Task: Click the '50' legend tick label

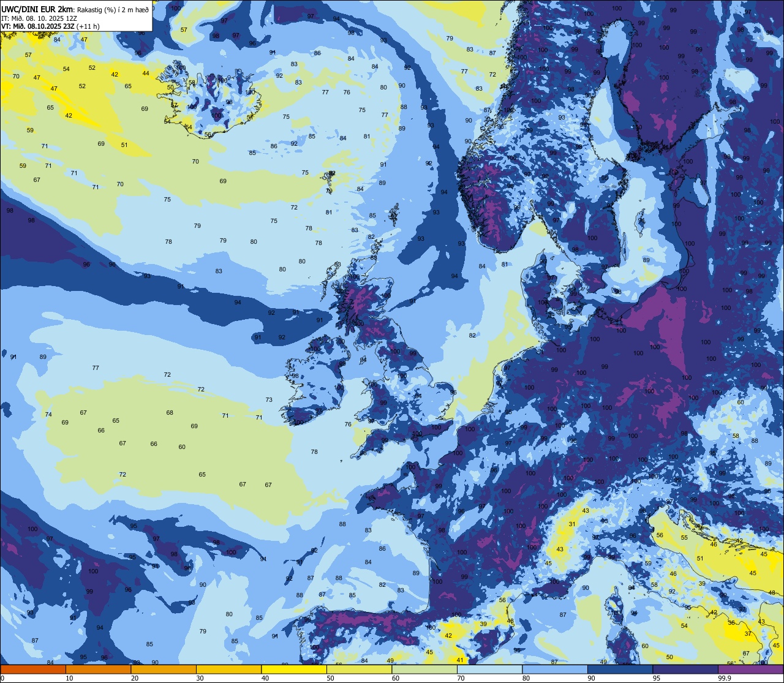Action: pyautogui.click(x=330, y=678)
